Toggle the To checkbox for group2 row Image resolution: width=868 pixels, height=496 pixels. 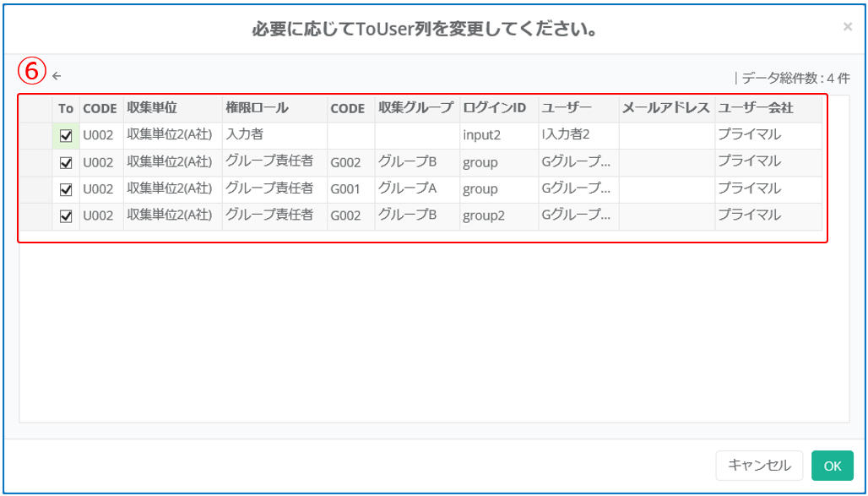pyautogui.click(x=67, y=216)
